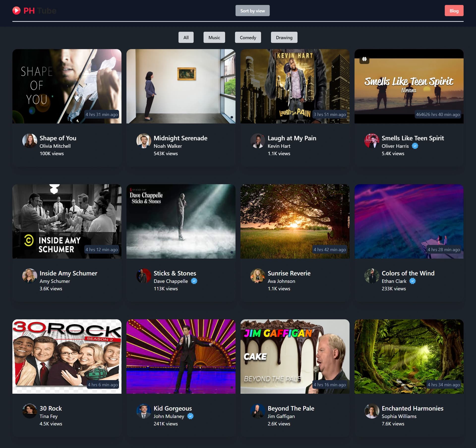Viewport: 476px width, 448px height.
Task: Open the Sticks & Stones thumbnail
Action: pos(181,221)
